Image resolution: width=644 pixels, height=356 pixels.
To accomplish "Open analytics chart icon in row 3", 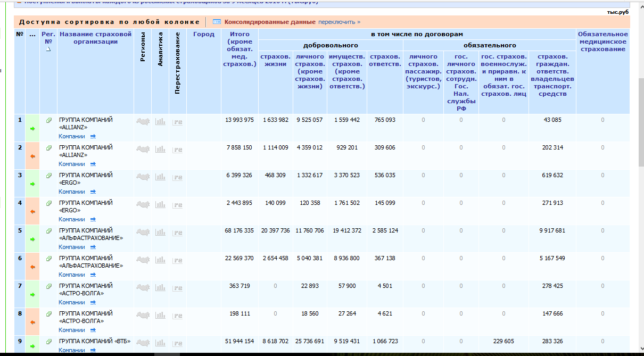I will coord(160,177).
